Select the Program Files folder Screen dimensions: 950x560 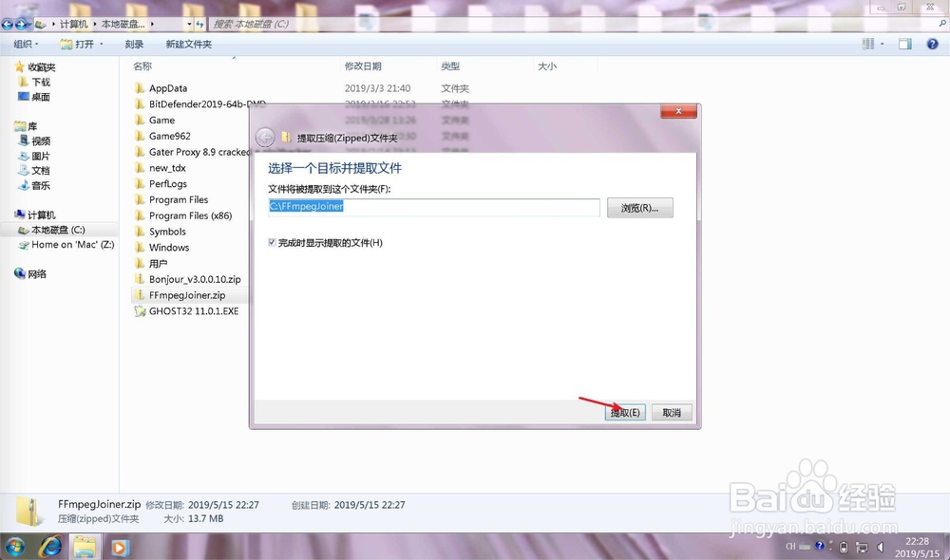(x=179, y=199)
